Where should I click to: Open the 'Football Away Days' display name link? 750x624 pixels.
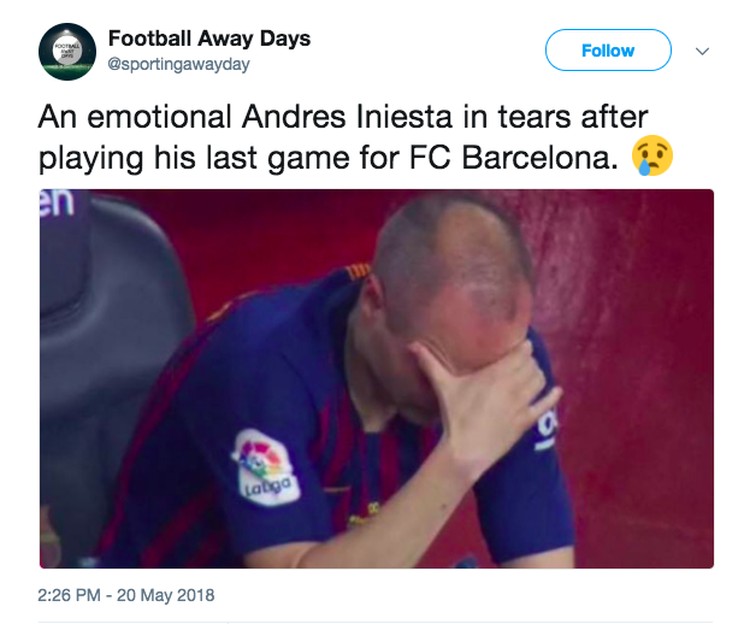click(210, 38)
